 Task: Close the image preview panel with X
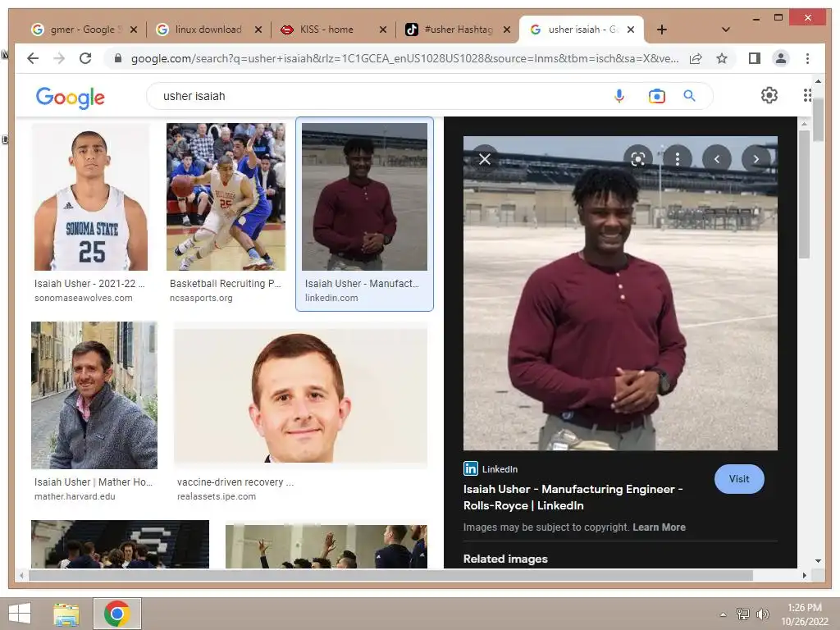[x=485, y=159]
